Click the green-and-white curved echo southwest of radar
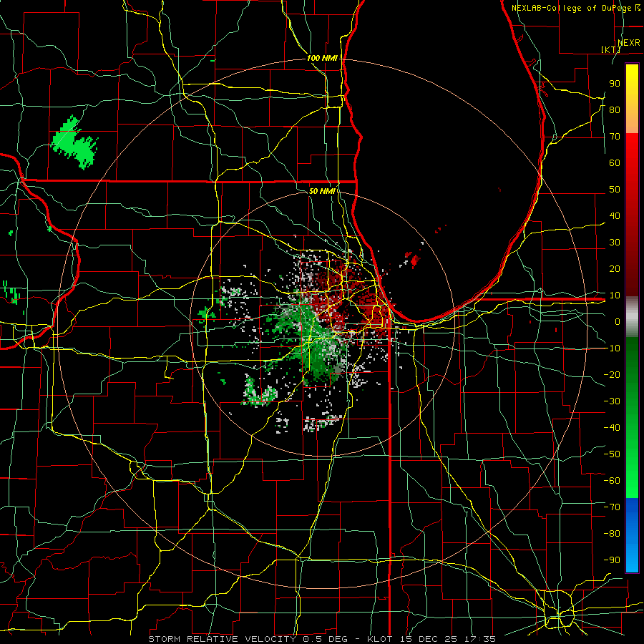This screenshot has width=644, height=644. (x=260, y=393)
